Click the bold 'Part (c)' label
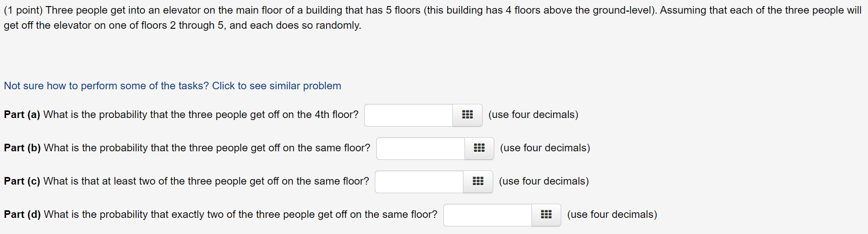The width and height of the screenshot is (868, 234). coord(22,181)
